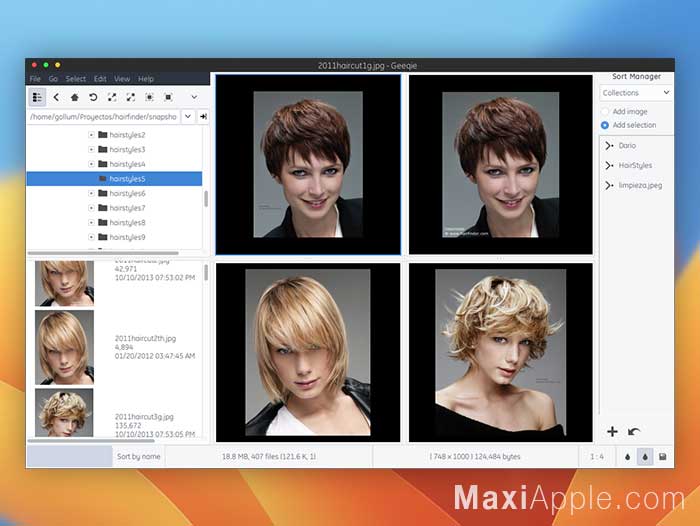This screenshot has height=526, width=700.
Task: Select the top-left short brown hair image
Action: point(308,165)
